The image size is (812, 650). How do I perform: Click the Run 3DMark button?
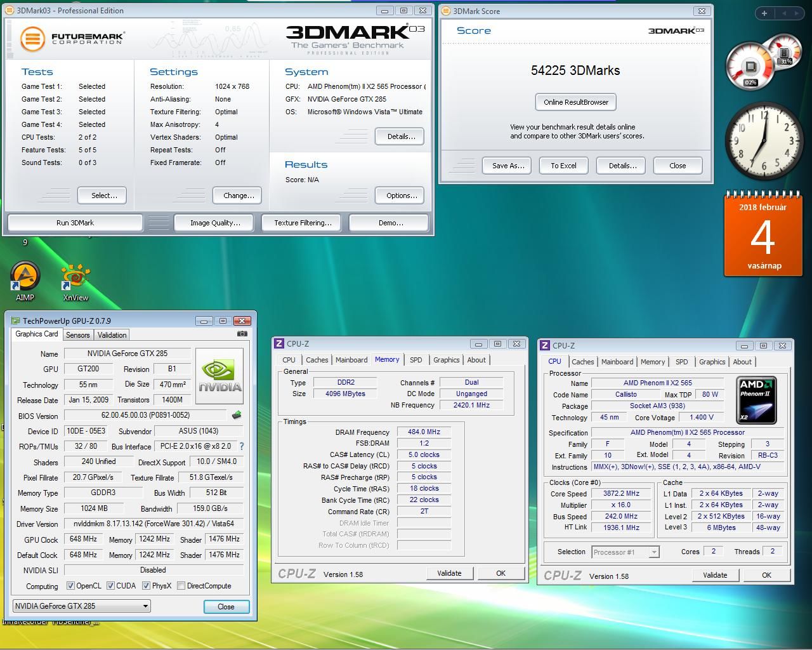coord(75,223)
